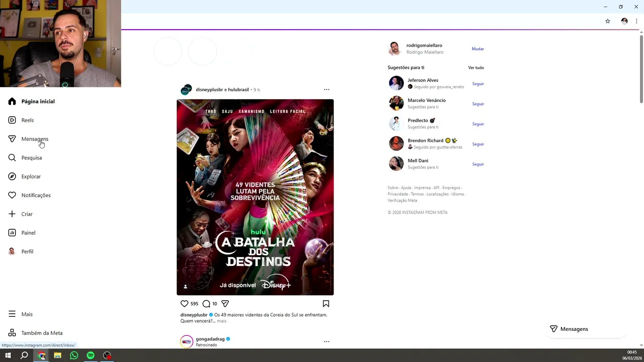Viewport: 644px width, 362px height.
Task: Open Também da Meta apps icon
Action: click(x=12, y=333)
